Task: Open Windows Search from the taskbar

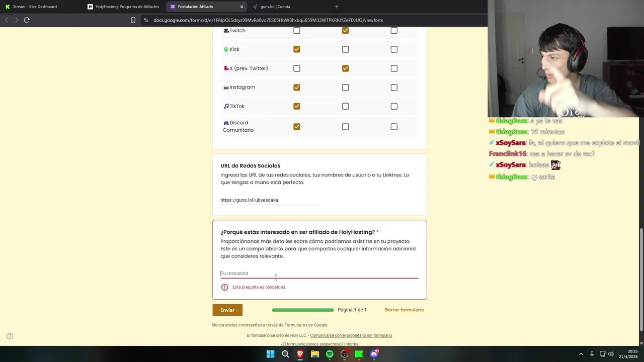Action: tap(285, 354)
